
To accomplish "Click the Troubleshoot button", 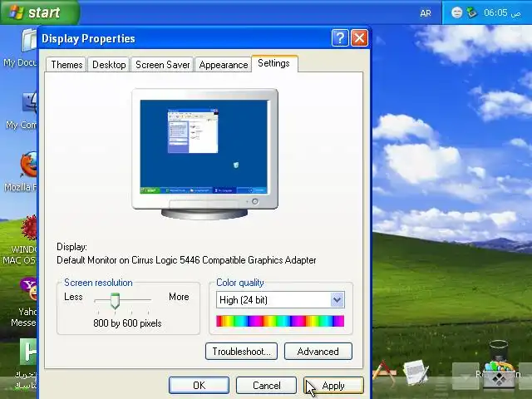I will coord(241,351).
